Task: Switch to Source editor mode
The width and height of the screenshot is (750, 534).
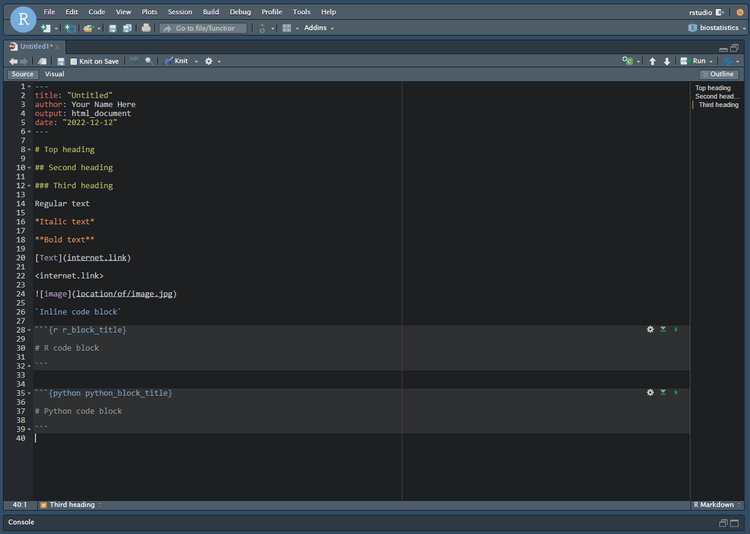Action: click(22, 74)
